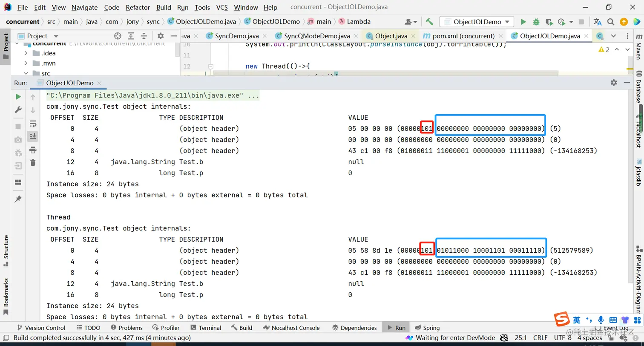Toggle the code fold marker at line 12
The width and height of the screenshot is (644, 346).
210,66
